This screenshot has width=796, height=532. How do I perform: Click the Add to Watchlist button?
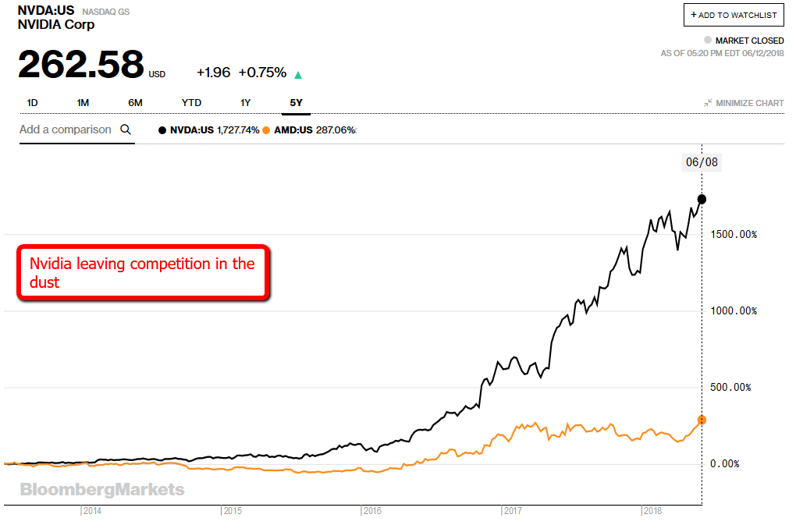coord(734,15)
